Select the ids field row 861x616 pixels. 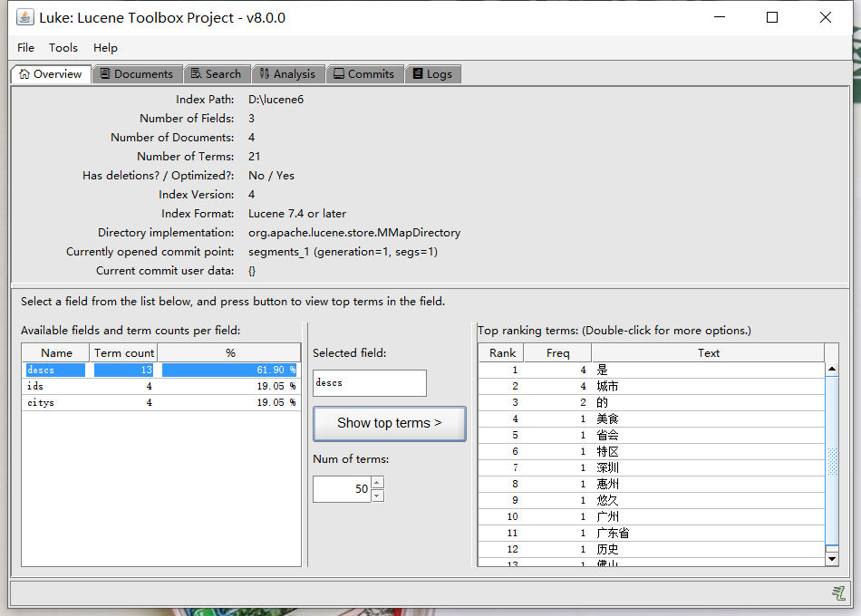point(161,386)
